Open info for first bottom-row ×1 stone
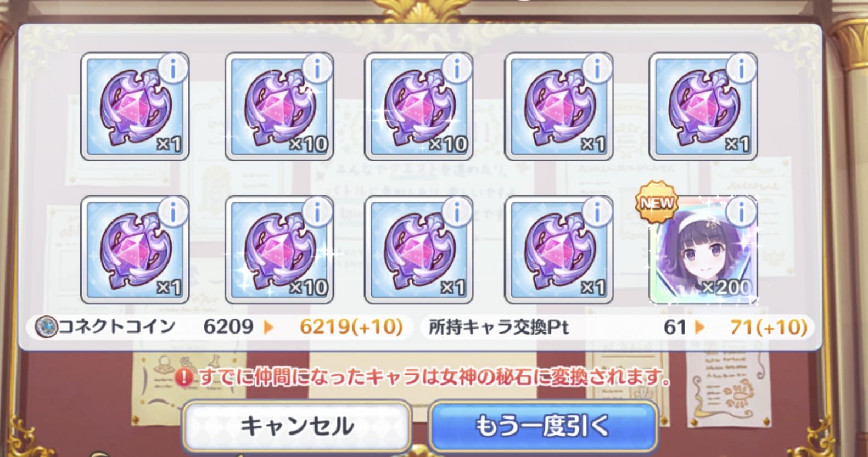The width and height of the screenshot is (868, 457). pyautogui.click(x=172, y=212)
